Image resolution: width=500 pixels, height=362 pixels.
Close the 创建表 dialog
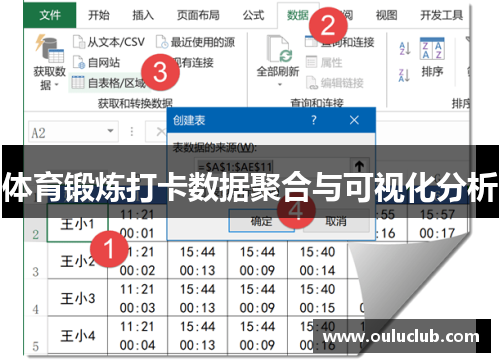[x=354, y=120]
